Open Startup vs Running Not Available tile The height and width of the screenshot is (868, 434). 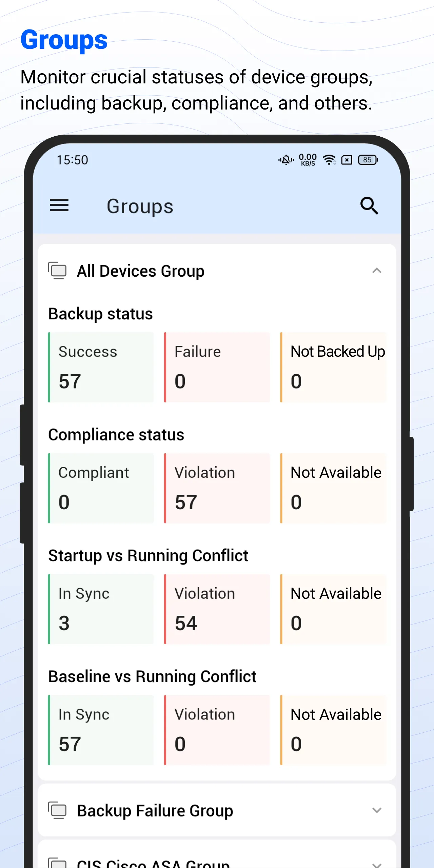pos(333,609)
